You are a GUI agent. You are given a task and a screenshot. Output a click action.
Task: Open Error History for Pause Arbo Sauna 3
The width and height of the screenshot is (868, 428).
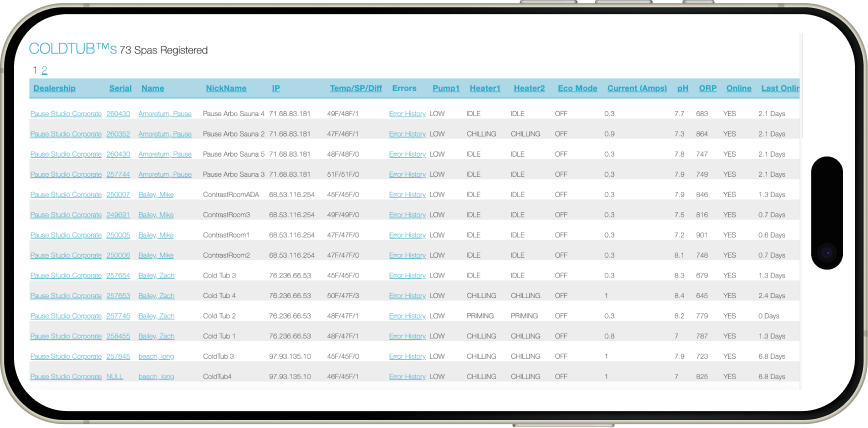[x=407, y=174]
